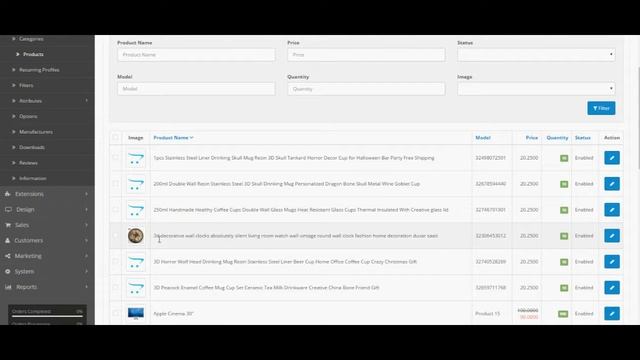
Task: Click the Orders Completed progress bar
Action: coord(47,316)
